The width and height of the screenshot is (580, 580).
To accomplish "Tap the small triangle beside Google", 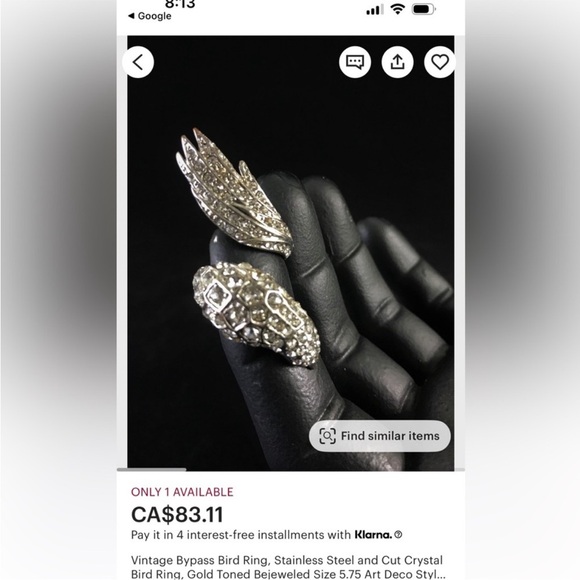I will (131, 16).
